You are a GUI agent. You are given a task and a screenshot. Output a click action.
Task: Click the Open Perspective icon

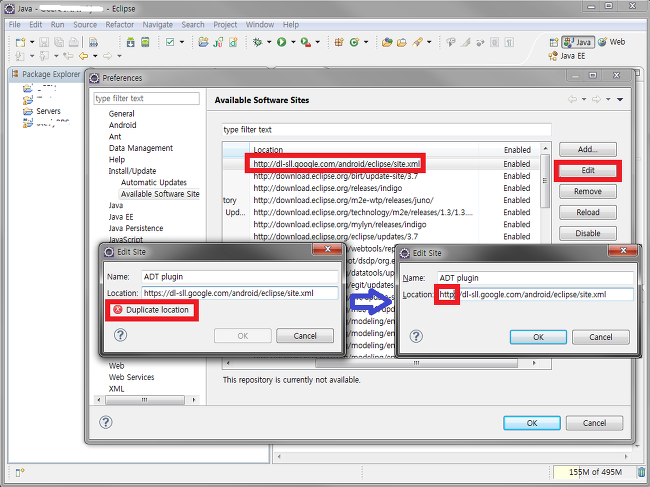[x=554, y=42]
